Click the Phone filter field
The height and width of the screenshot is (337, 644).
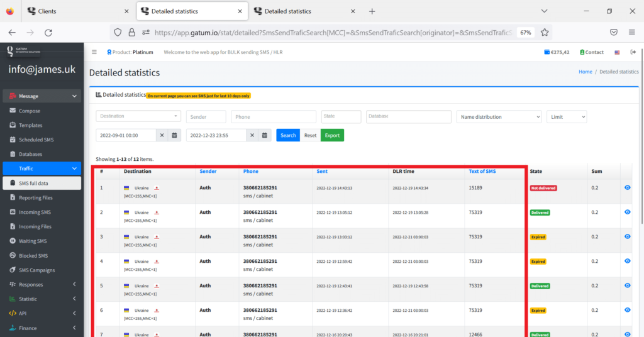coord(273,116)
